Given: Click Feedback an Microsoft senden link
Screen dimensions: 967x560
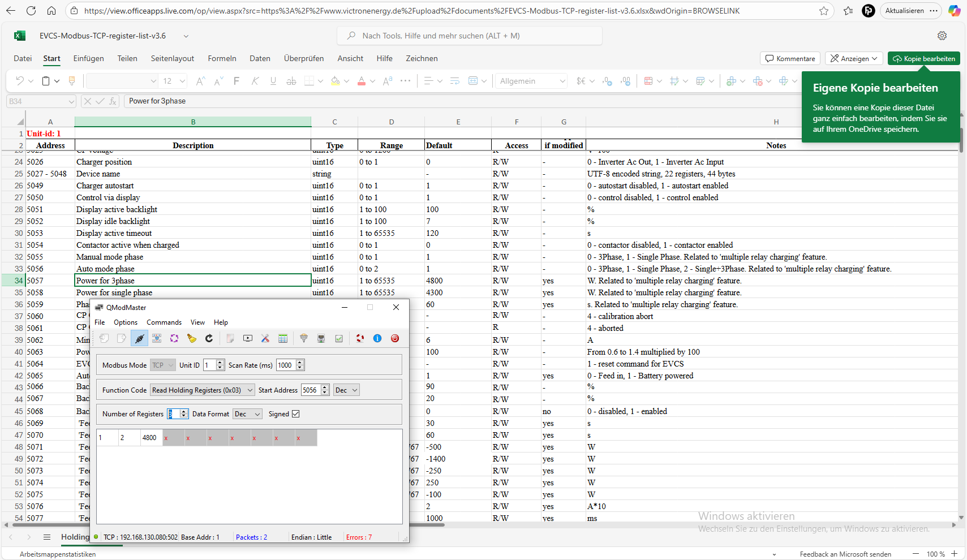Looking at the screenshot, I should coord(845,554).
